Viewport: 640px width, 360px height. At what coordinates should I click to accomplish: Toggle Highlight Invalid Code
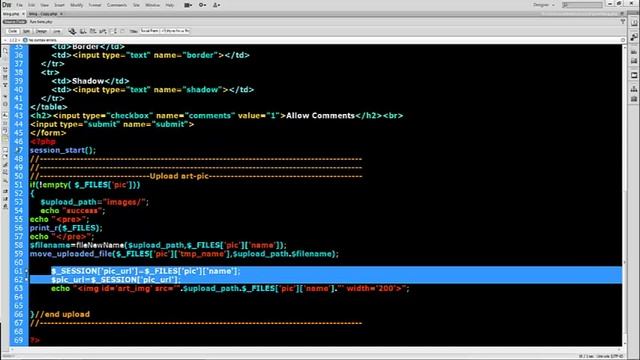point(5,123)
